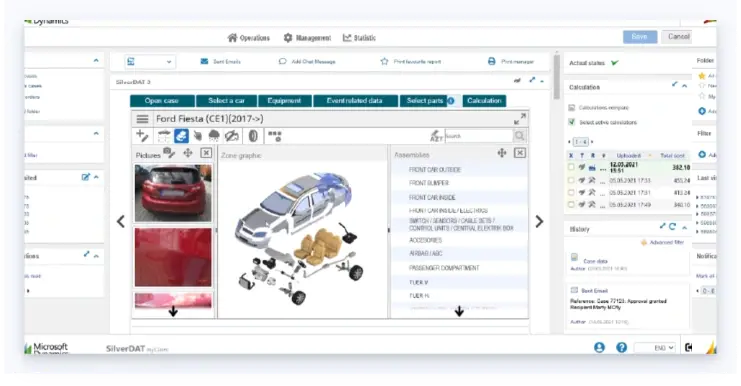Open the Operations home menu
Viewport: 741px width, 386px height.
pos(249,38)
